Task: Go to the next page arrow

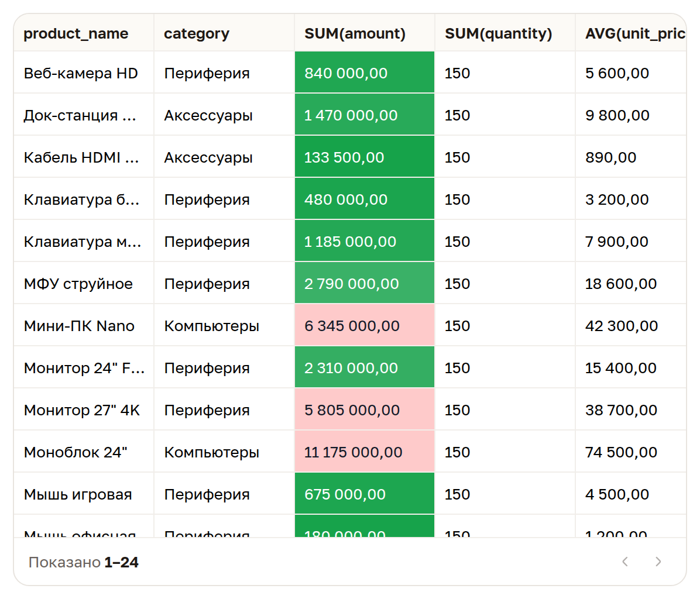Action: click(658, 562)
